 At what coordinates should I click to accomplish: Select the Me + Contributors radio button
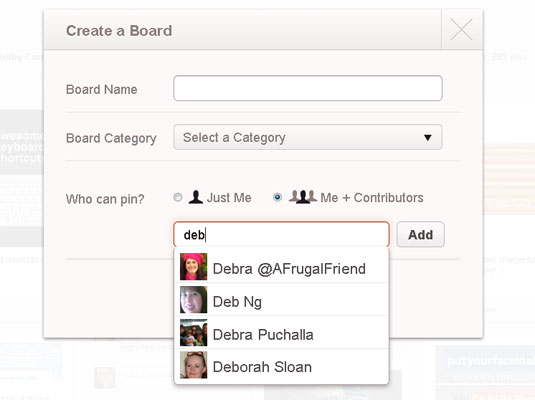(x=277, y=197)
